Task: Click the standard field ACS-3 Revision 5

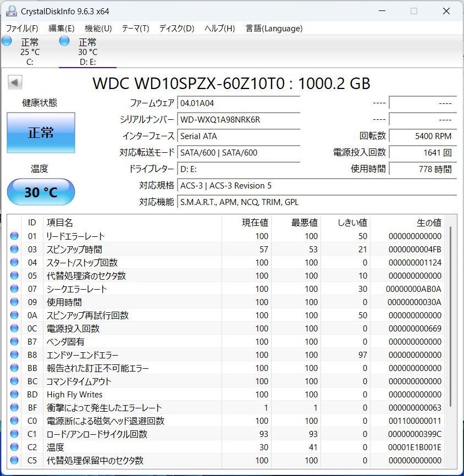Action: 317,185
